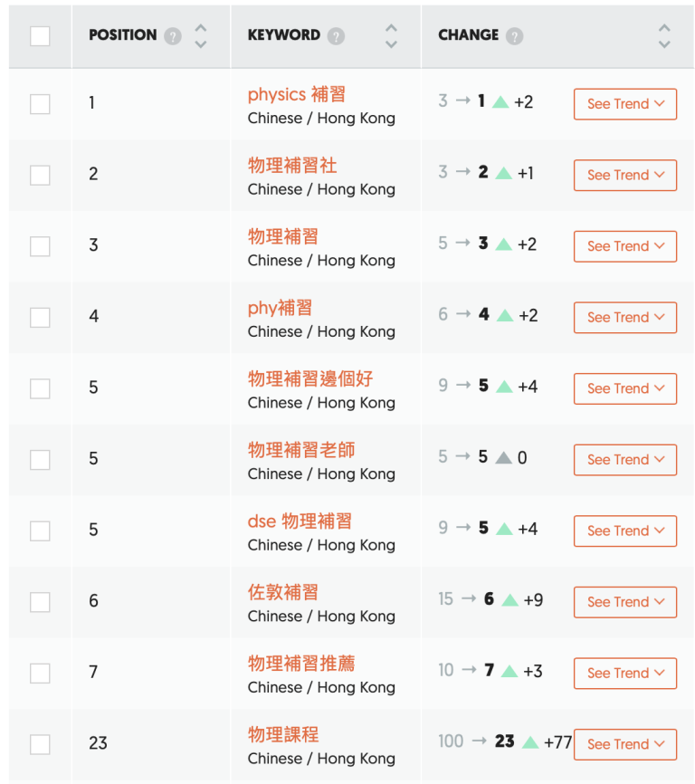Open the 物理補習社 keyword link

pyautogui.click(x=292, y=166)
